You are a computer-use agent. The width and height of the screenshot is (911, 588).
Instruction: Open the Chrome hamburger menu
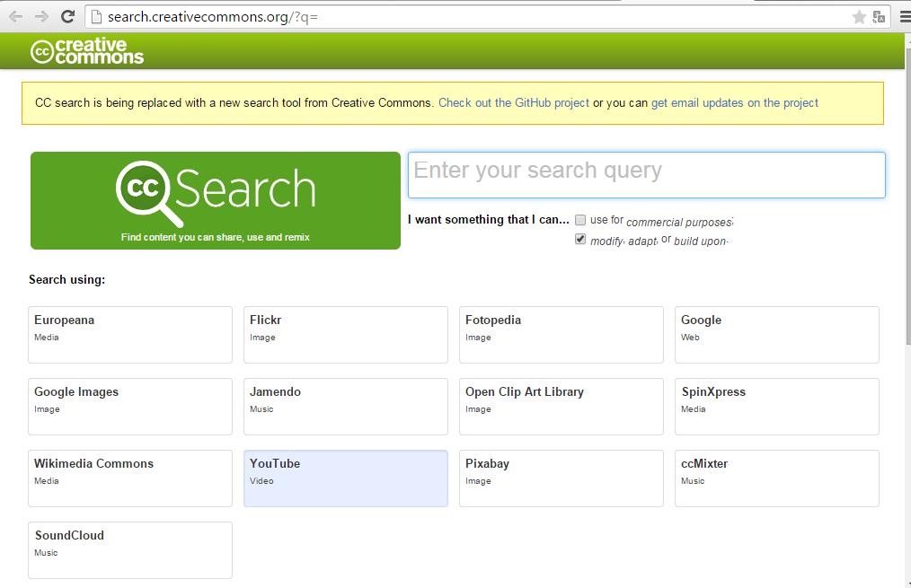coord(906,17)
